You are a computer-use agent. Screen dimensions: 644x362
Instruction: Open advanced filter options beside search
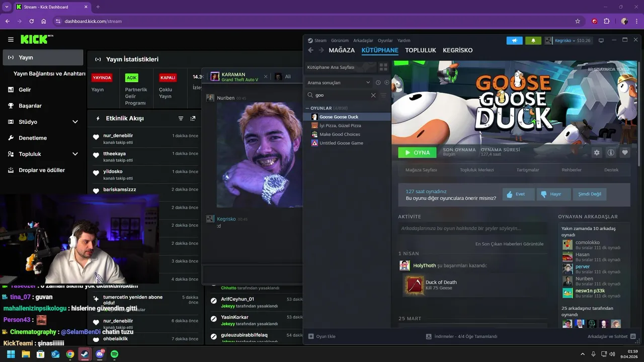pos(383,95)
